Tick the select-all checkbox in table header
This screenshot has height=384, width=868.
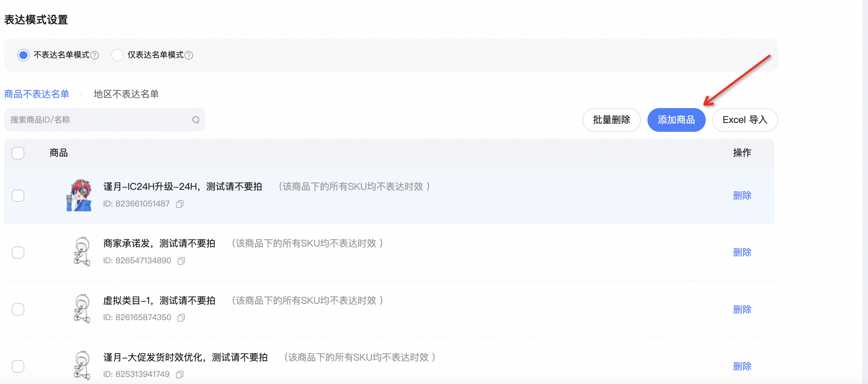click(18, 153)
